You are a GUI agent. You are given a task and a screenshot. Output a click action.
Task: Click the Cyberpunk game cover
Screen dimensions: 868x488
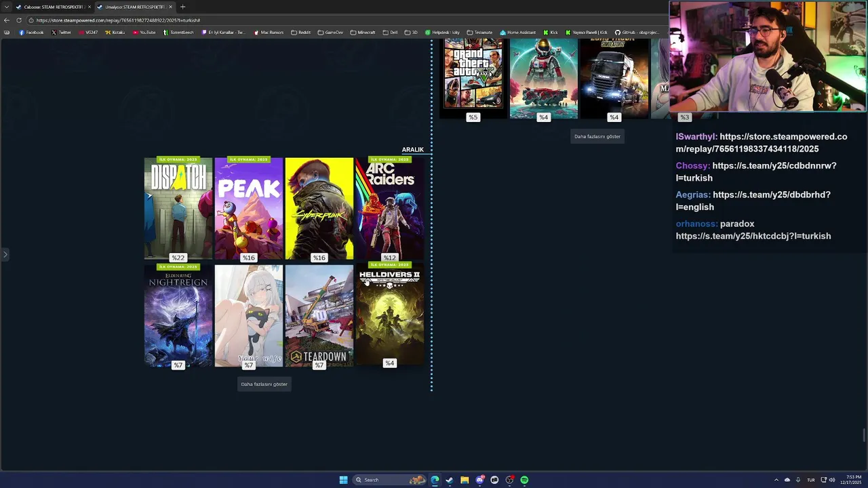pos(319,209)
